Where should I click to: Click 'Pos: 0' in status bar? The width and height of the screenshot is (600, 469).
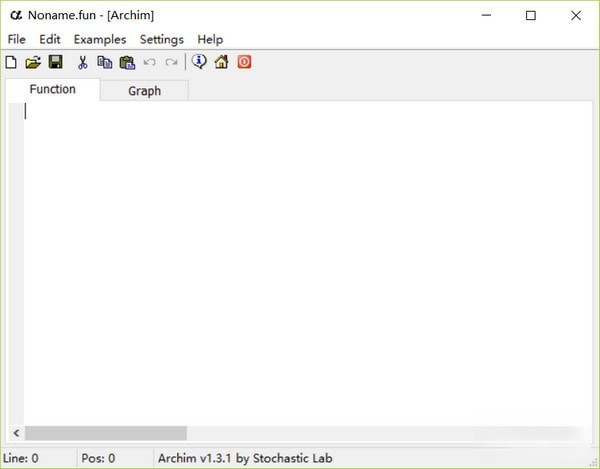point(98,458)
